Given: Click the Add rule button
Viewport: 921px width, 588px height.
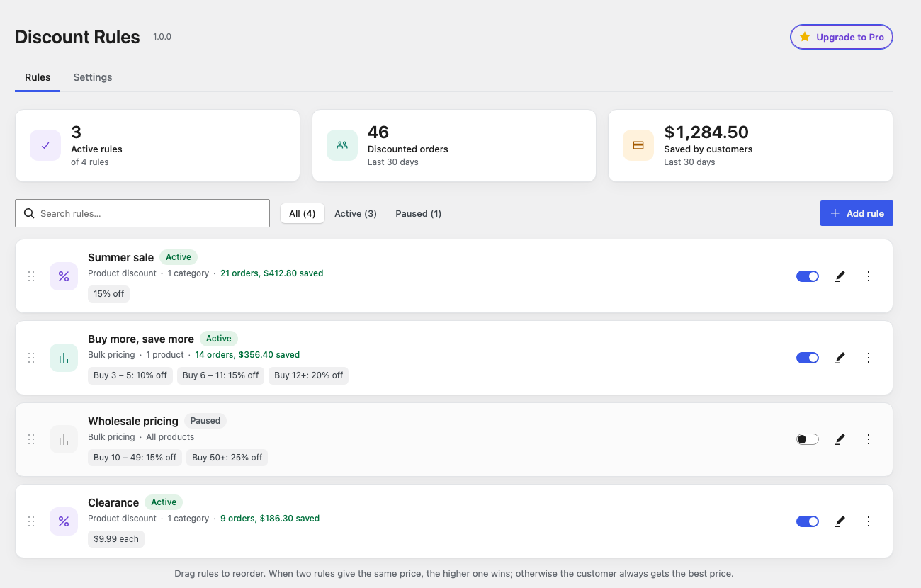Looking at the screenshot, I should click(857, 213).
